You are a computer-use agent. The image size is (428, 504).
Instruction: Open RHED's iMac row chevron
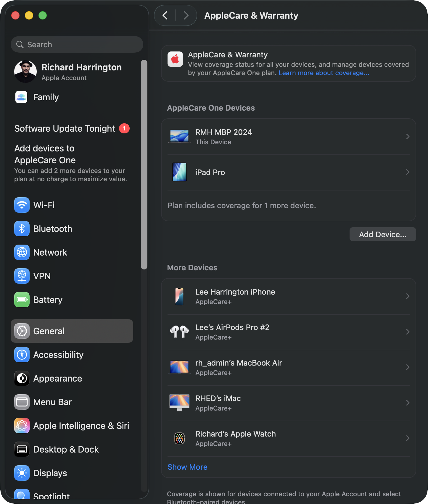(408, 403)
